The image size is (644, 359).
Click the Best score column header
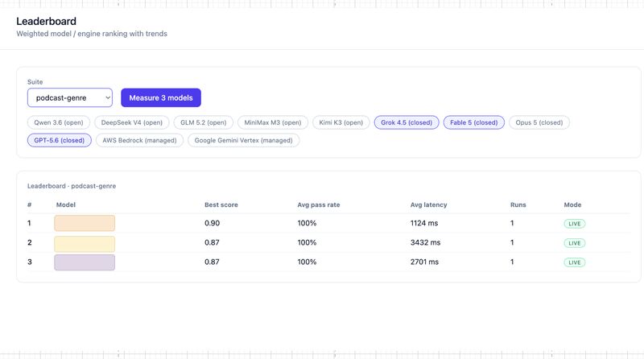point(221,204)
